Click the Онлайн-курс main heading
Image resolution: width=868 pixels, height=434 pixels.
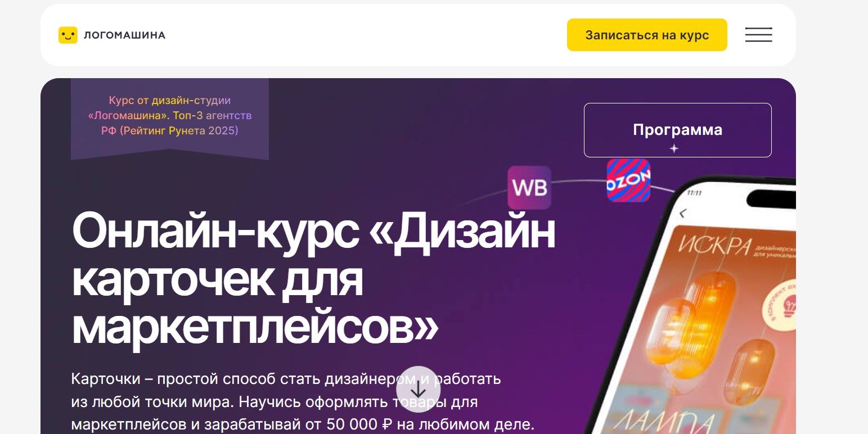tap(314, 279)
